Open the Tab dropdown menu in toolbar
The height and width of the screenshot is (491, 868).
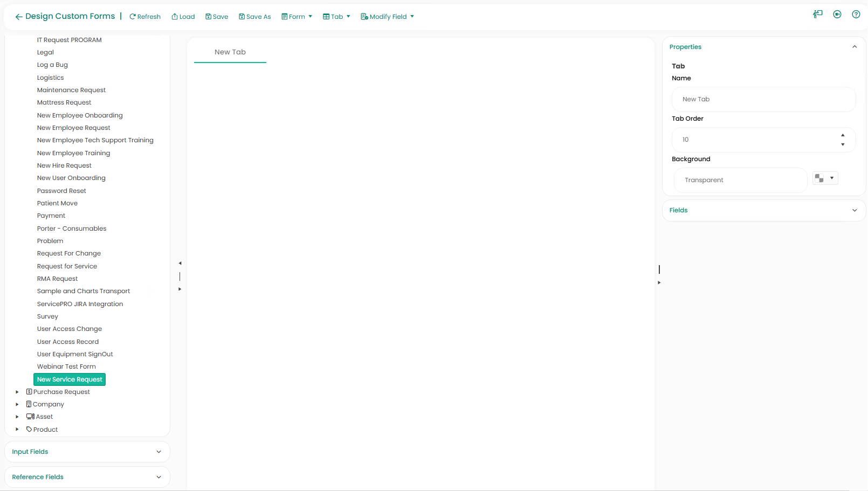[336, 17]
